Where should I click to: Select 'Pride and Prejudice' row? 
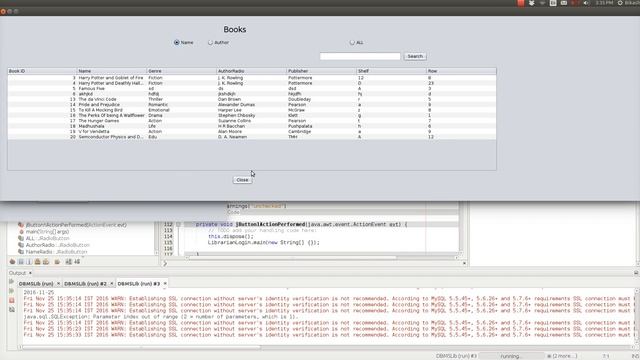click(x=252, y=104)
